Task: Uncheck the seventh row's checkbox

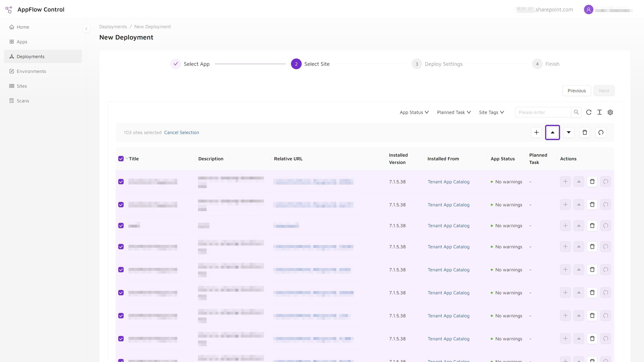Action: coord(121,316)
